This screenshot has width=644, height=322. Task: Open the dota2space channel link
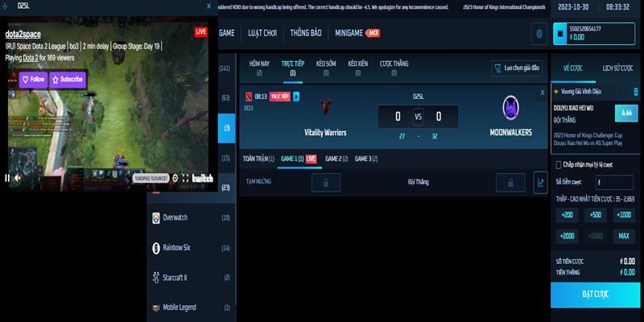click(23, 35)
